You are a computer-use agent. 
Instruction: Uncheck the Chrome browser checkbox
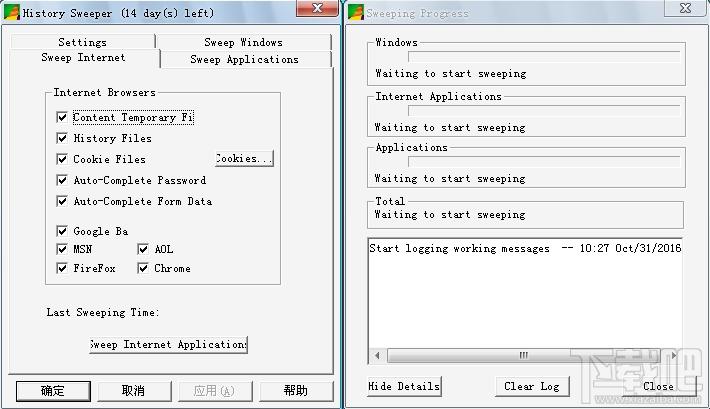143,268
